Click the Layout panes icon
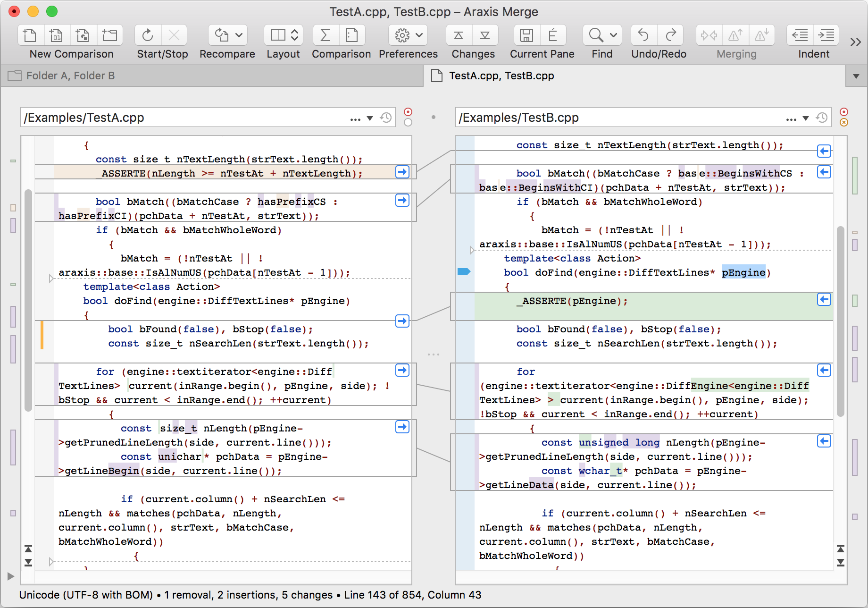This screenshot has width=868, height=608. click(x=279, y=35)
